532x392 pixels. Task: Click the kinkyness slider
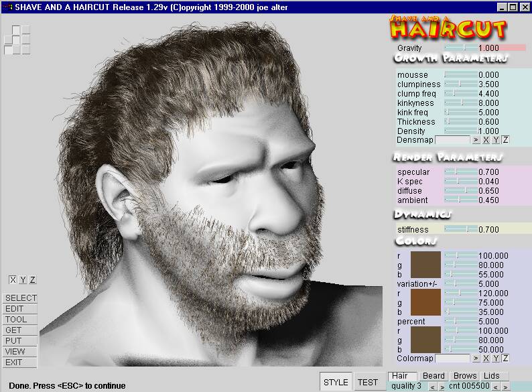[461, 103]
